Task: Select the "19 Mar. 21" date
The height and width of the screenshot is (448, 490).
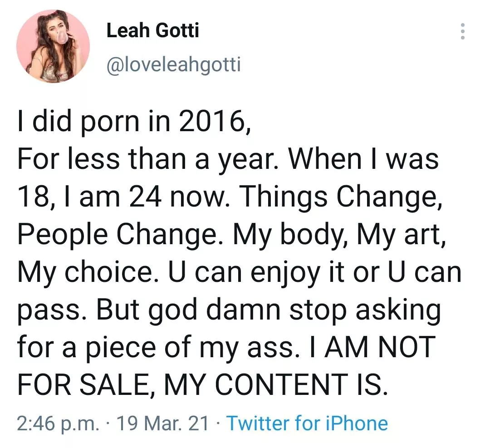Action: click(x=163, y=423)
